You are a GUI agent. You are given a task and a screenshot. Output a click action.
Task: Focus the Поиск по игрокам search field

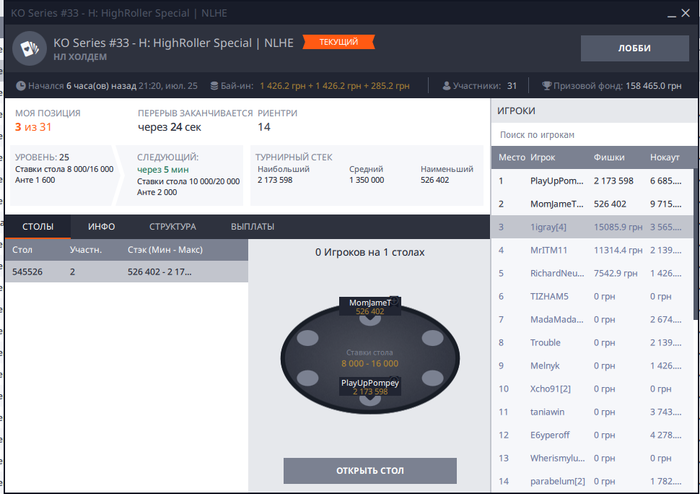pos(592,135)
